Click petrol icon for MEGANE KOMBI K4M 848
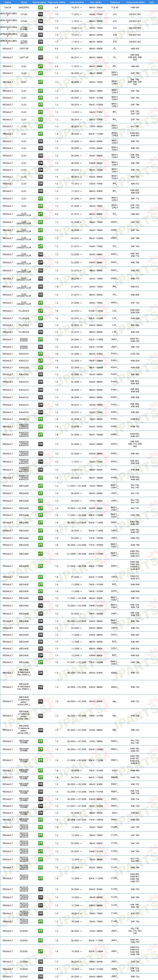The image size is (158, 980). [40, 770]
